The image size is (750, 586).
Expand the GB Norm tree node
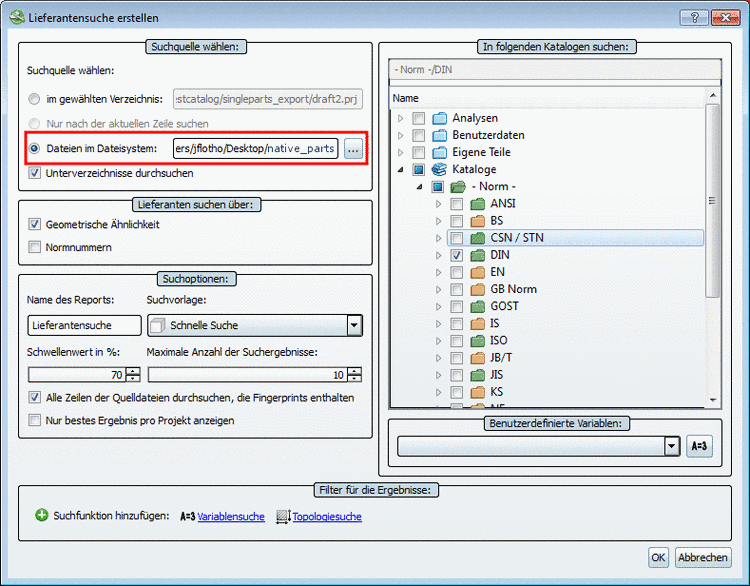pos(439,289)
